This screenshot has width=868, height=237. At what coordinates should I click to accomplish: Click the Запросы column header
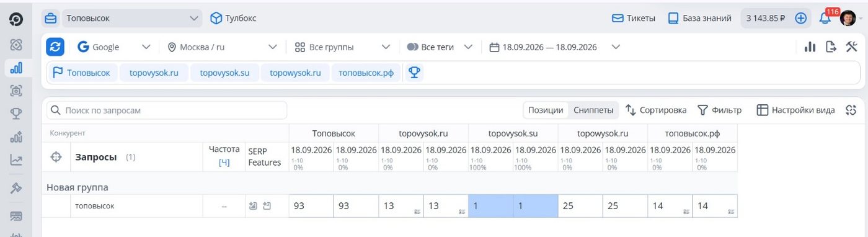point(96,157)
